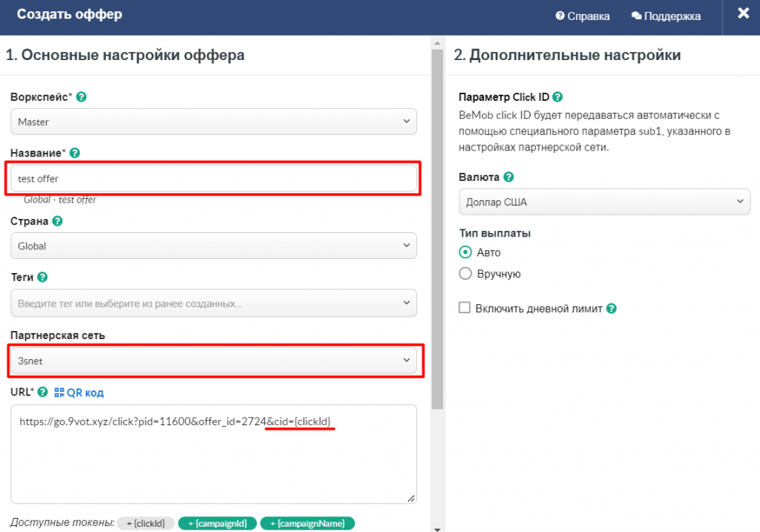Select the Вручную payout type
The image size is (760, 532).
[465, 274]
